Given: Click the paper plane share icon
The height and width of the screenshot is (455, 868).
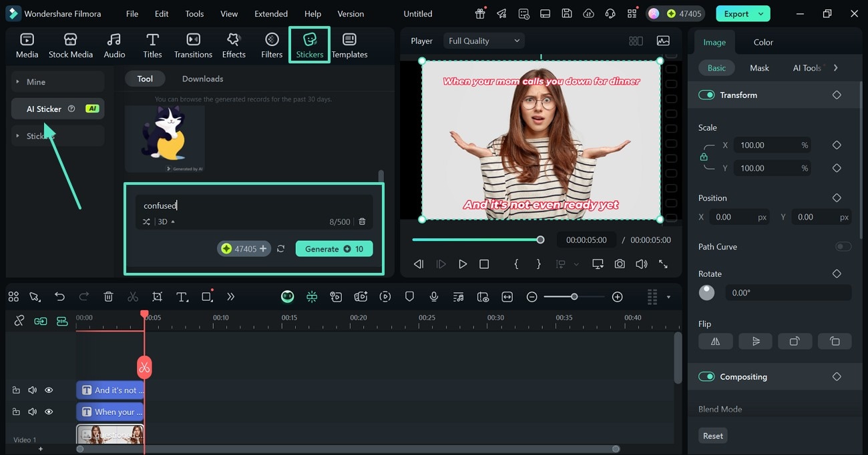Looking at the screenshot, I should tap(501, 13).
